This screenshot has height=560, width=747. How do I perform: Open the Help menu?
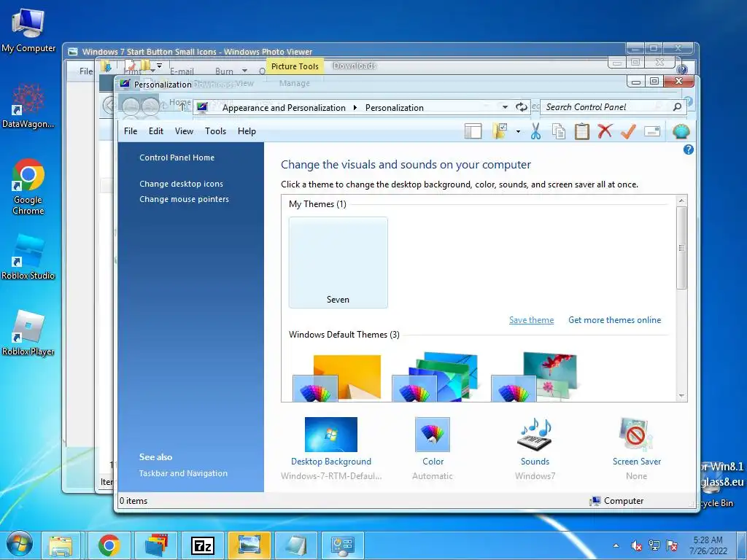[247, 131]
